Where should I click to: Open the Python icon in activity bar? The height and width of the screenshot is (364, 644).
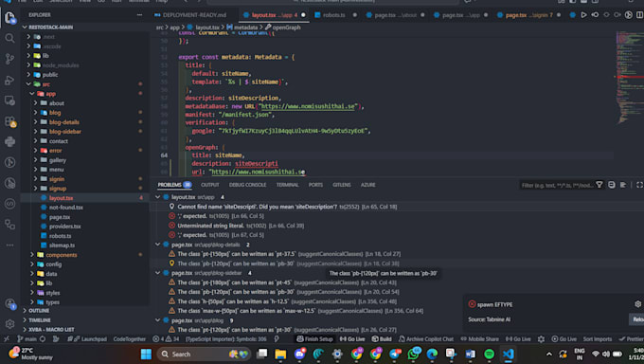click(9, 142)
